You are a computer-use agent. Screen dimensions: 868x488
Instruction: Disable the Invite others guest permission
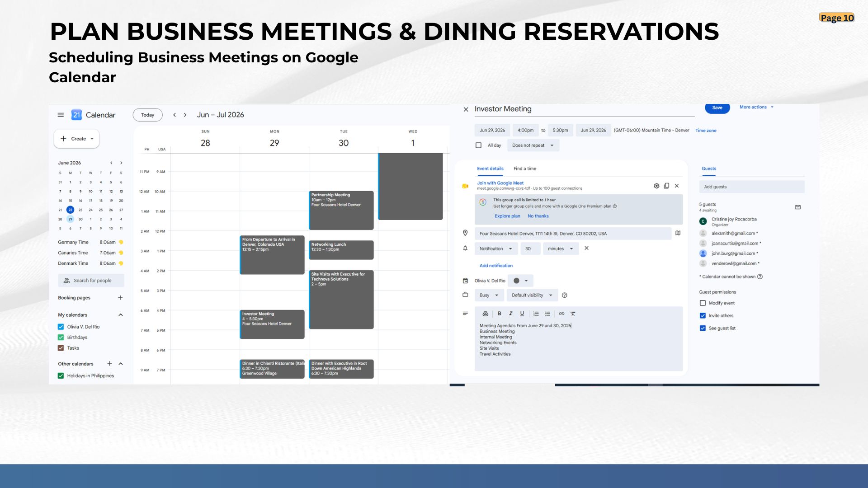point(703,316)
